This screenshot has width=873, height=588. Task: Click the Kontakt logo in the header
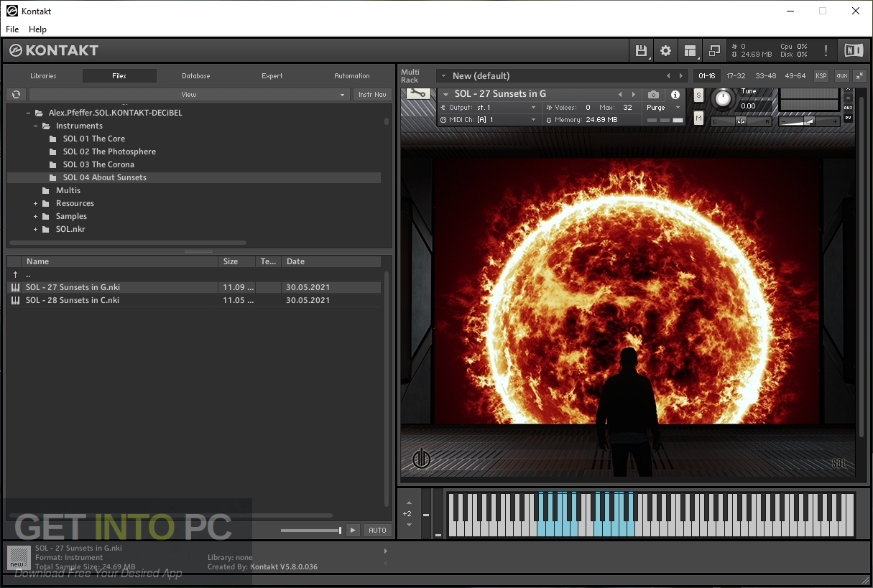pyautogui.click(x=54, y=50)
